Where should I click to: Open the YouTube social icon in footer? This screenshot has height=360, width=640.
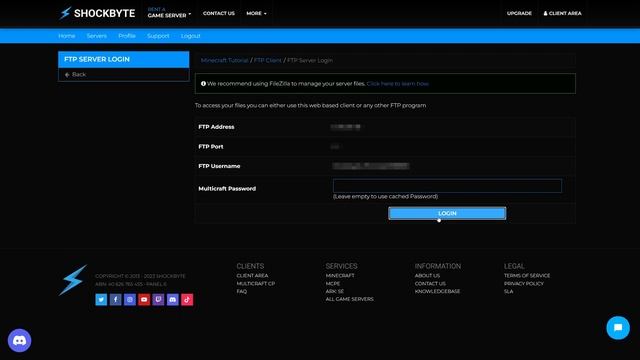pyautogui.click(x=144, y=300)
